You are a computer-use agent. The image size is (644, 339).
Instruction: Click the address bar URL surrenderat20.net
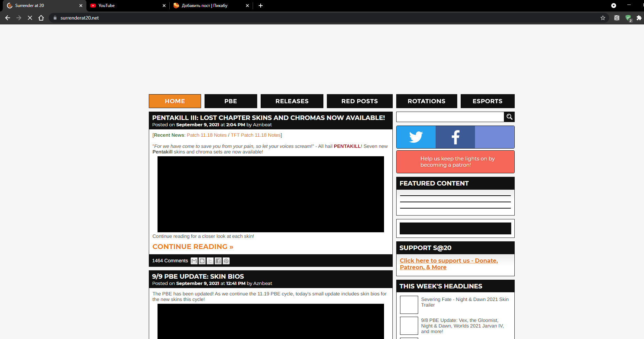tap(79, 18)
